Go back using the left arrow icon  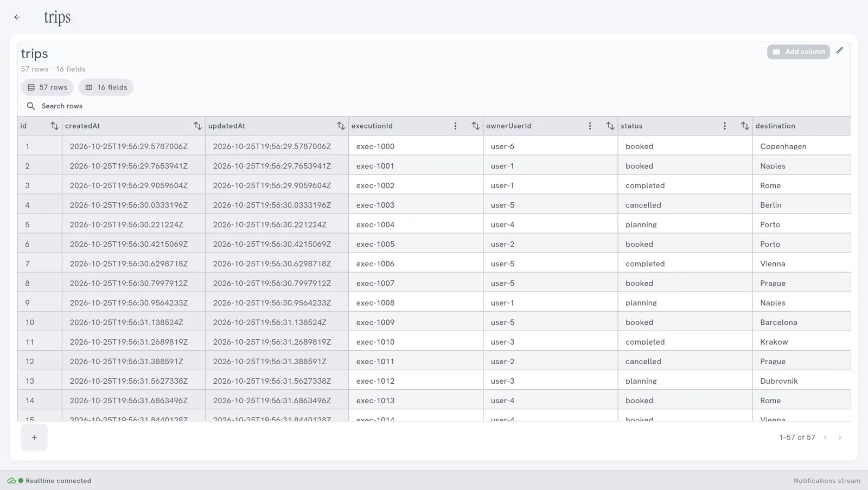(x=17, y=17)
